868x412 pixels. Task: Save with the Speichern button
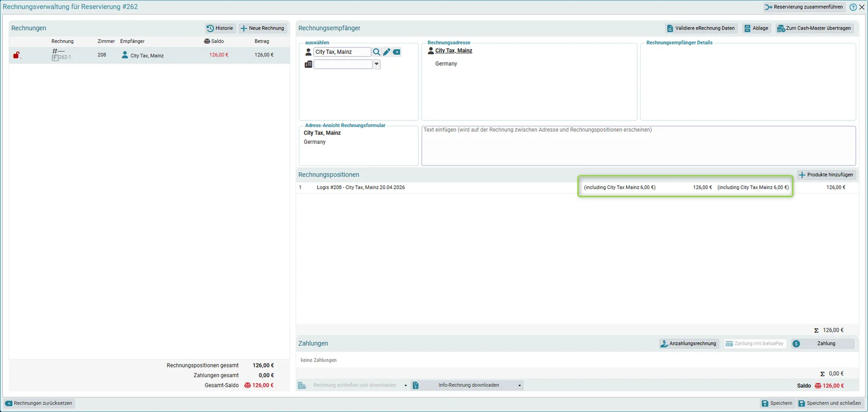pos(777,403)
